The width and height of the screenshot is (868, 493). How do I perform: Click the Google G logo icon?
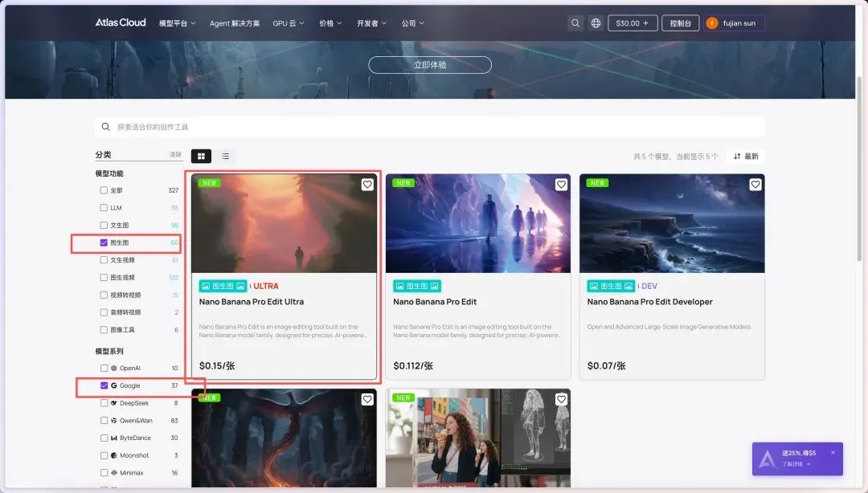114,385
